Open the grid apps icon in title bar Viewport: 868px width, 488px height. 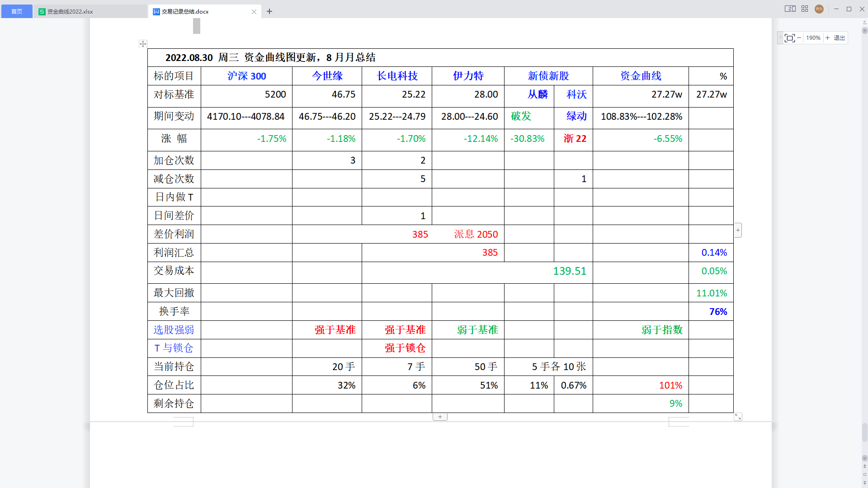[x=805, y=9]
